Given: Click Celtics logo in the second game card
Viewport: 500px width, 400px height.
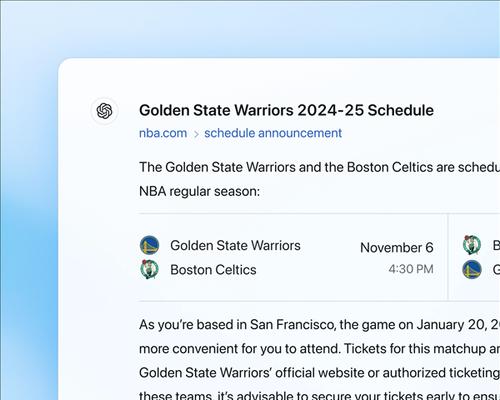Looking at the screenshot, I should point(472,245).
